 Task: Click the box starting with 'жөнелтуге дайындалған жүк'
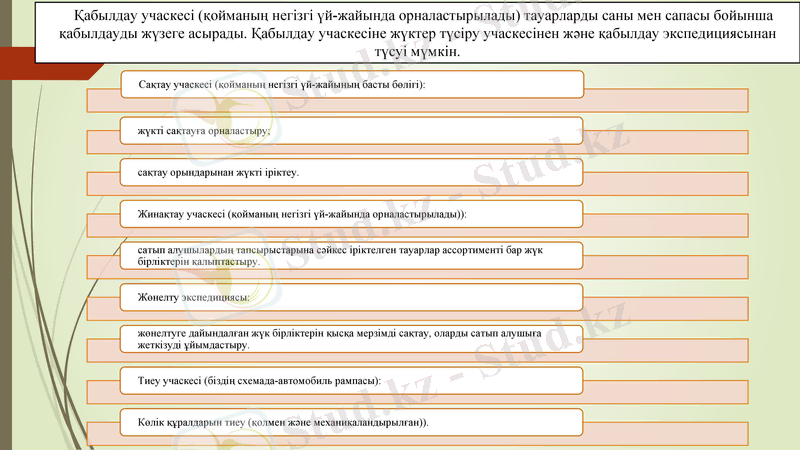click(x=351, y=339)
